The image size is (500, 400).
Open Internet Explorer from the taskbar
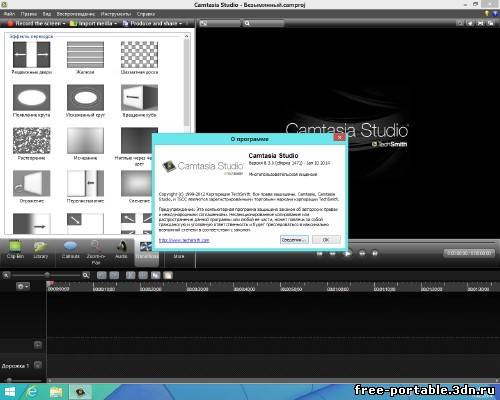pos(32,392)
